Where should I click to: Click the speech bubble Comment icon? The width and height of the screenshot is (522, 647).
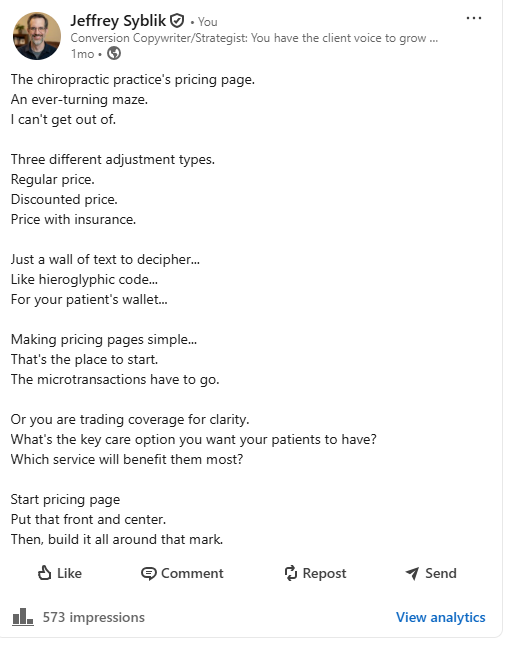[x=149, y=573]
